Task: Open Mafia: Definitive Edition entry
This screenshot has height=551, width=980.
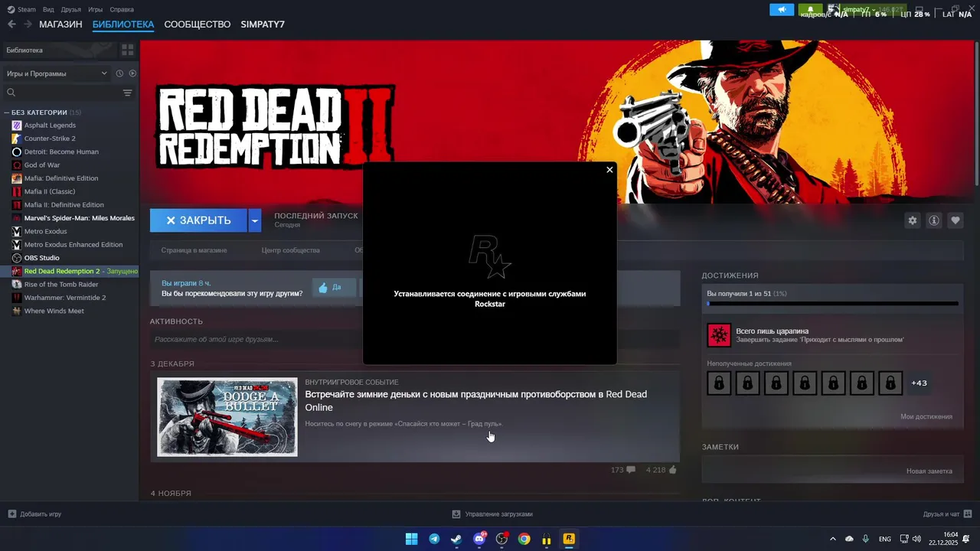Action: click(61, 178)
